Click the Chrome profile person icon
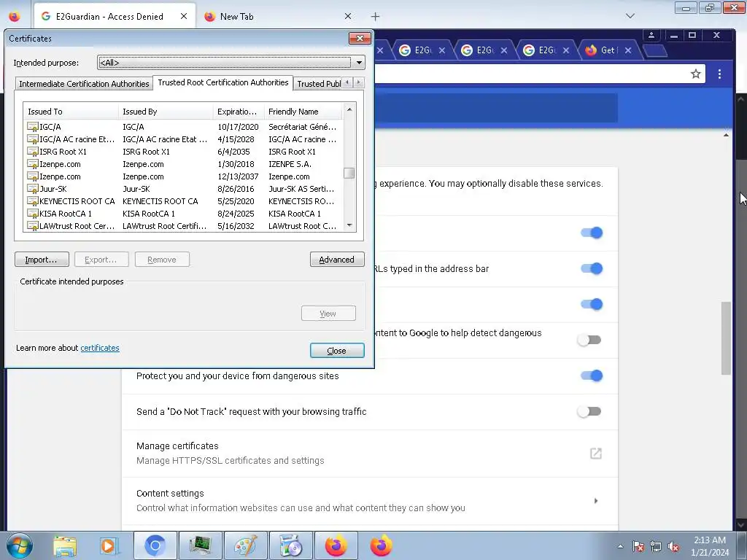This screenshot has width=747, height=560. 651,35
